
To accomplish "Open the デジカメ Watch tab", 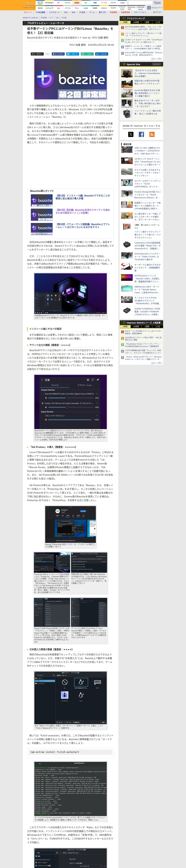I will [x=68, y=3].
